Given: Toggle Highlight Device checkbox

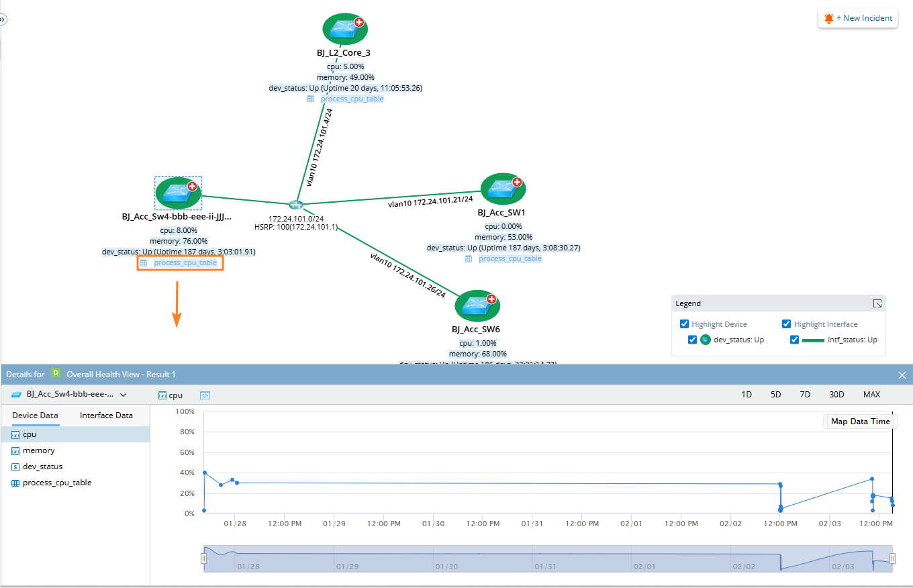Looking at the screenshot, I should pos(685,324).
